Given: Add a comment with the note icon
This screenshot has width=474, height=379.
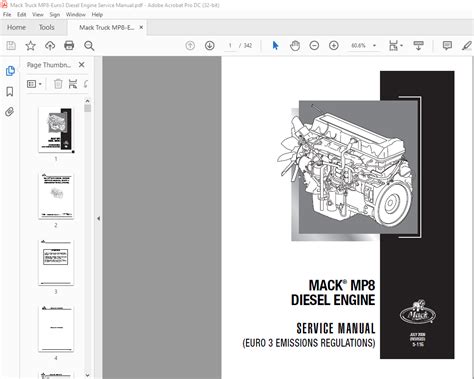Looking at the screenshot, I should (x=447, y=45).
